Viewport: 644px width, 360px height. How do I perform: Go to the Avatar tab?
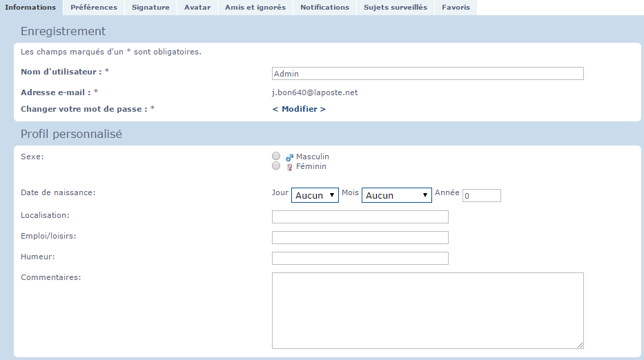[197, 8]
